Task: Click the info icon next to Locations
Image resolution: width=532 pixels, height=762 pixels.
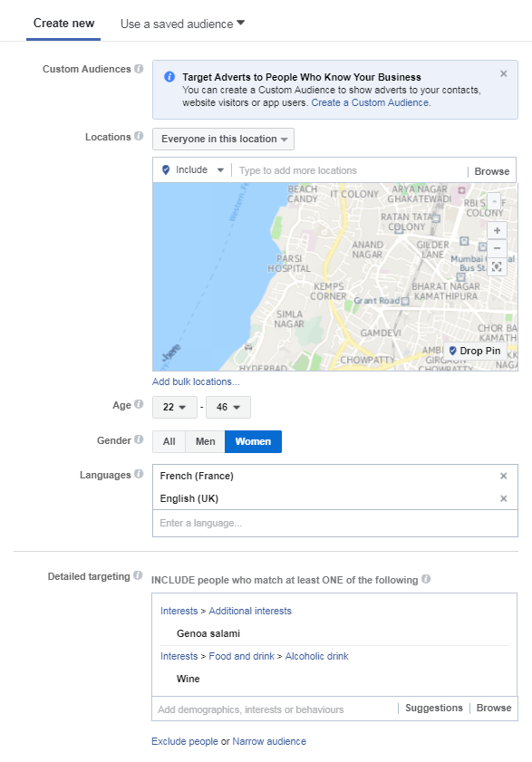Action: [x=139, y=137]
